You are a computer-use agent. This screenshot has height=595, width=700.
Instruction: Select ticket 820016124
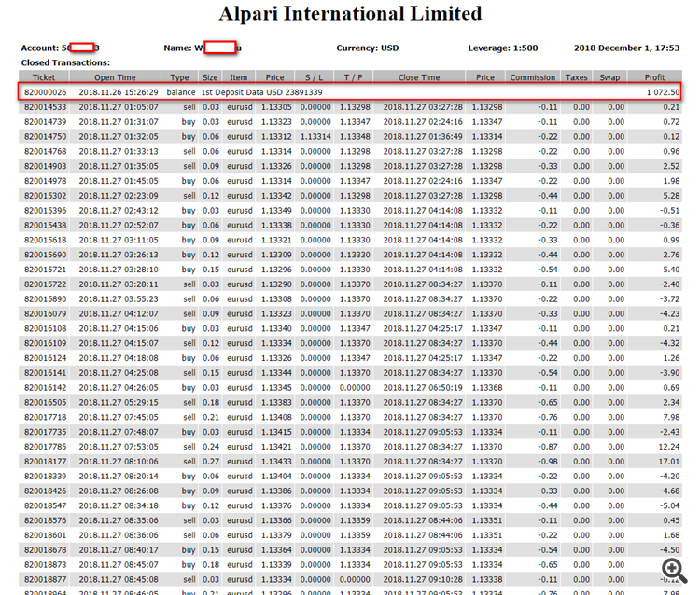click(45, 358)
